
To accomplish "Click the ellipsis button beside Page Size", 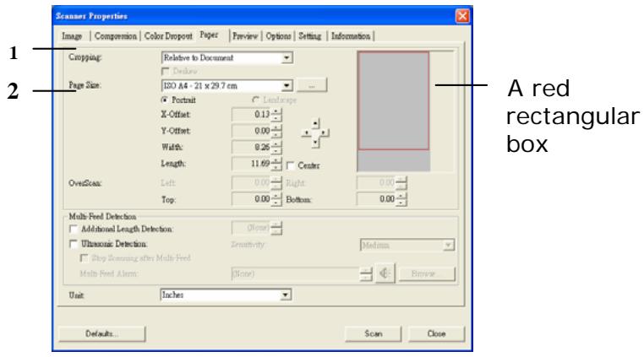I will 312,85.
